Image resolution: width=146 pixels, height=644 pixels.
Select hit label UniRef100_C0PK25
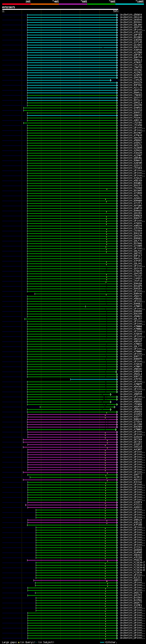click(x=131, y=80)
